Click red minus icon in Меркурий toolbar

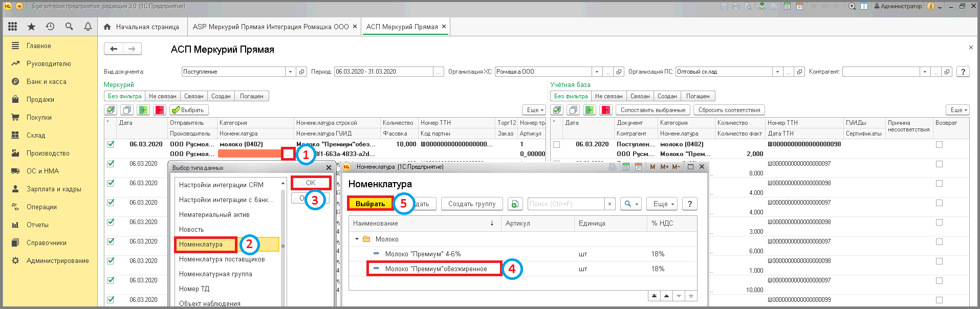160,110
